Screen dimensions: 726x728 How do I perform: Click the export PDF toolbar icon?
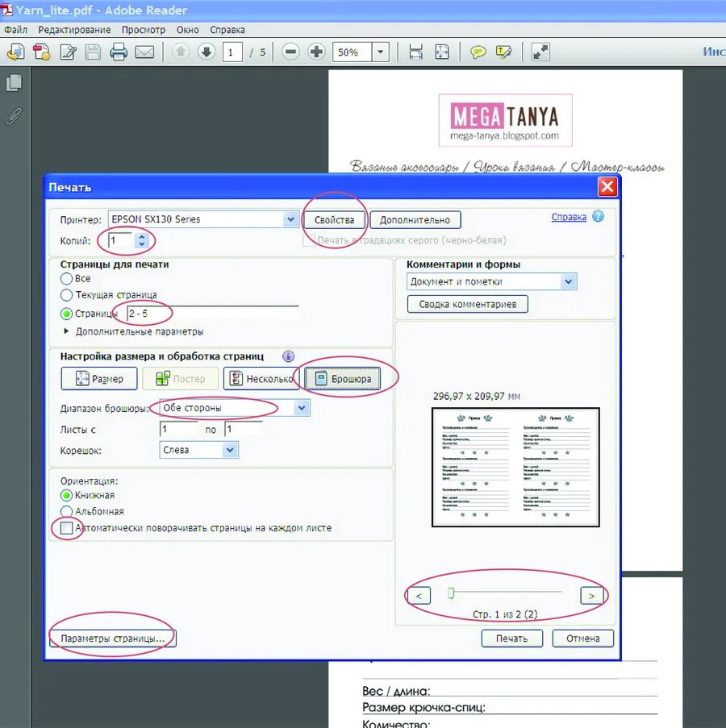42,52
